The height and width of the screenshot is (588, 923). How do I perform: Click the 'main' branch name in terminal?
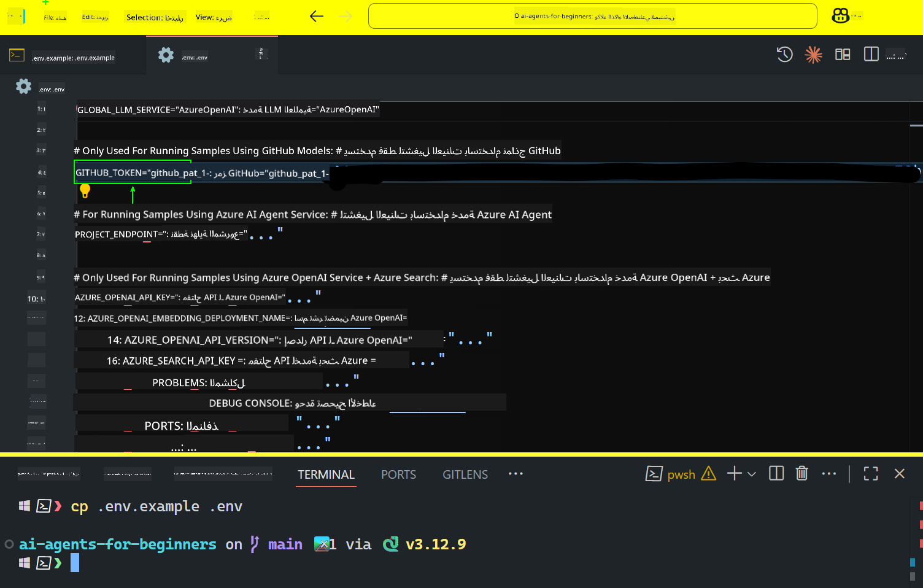click(x=285, y=544)
